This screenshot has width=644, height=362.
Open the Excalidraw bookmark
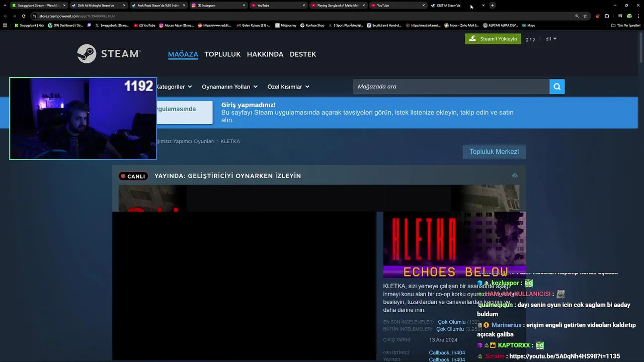[384, 25]
